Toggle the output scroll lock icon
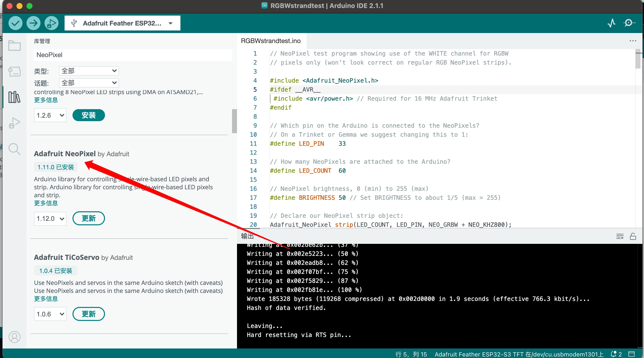Image resolution: width=644 pixels, height=358 pixels. [x=633, y=236]
